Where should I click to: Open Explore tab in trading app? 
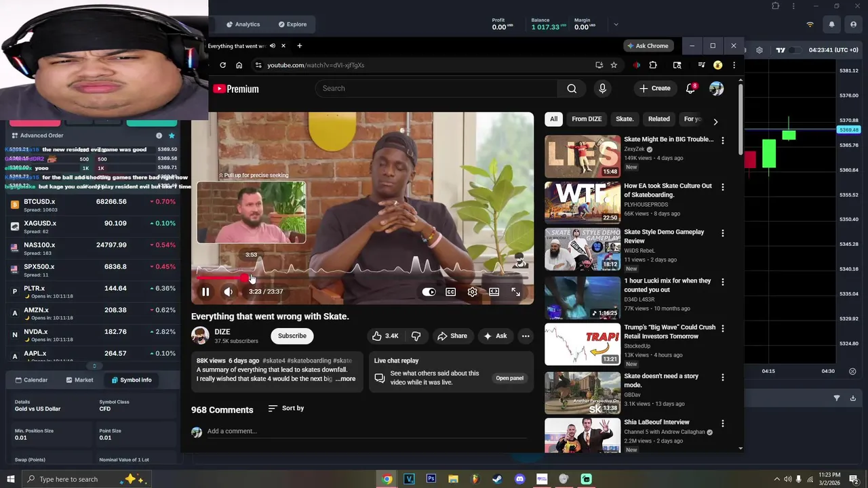click(292, 24)
